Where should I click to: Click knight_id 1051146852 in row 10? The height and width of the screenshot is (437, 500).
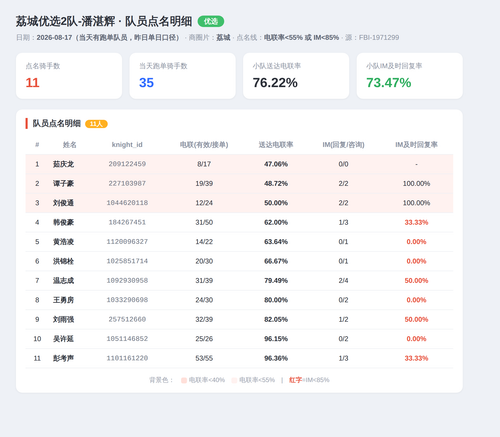click(x=127, y=339)
